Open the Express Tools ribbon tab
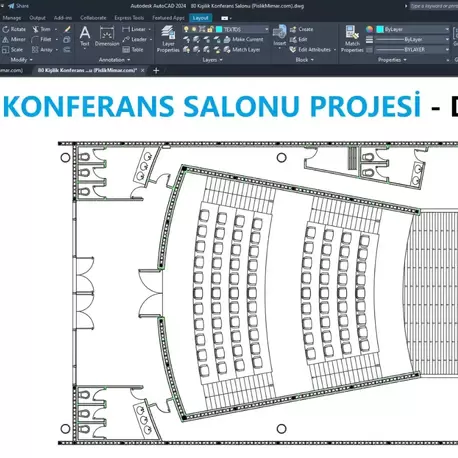The image size is (458, 458). click(129, 18)
